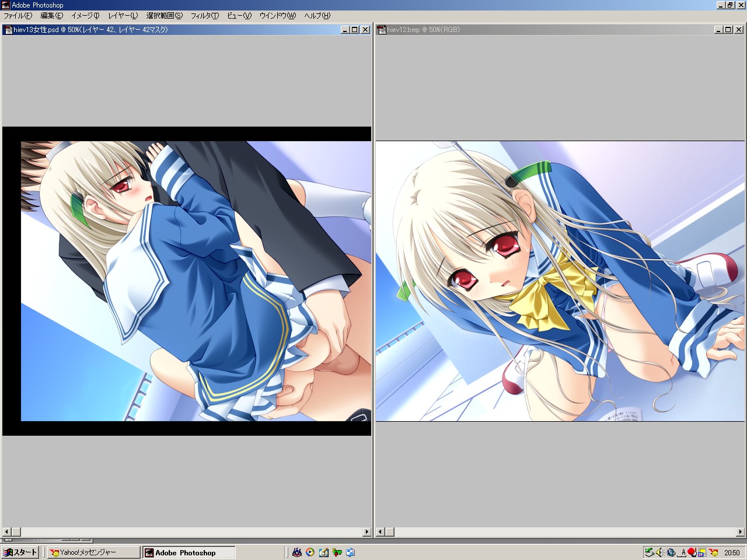
Task: Click the Adobe Photoshop title bar icon
Action: click(x=5, y=5)
